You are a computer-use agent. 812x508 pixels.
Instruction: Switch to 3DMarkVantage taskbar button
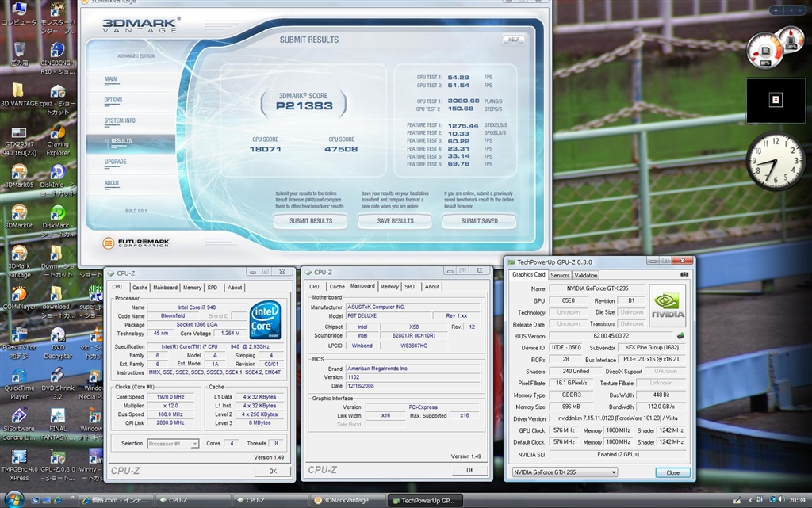pos(347,500)
